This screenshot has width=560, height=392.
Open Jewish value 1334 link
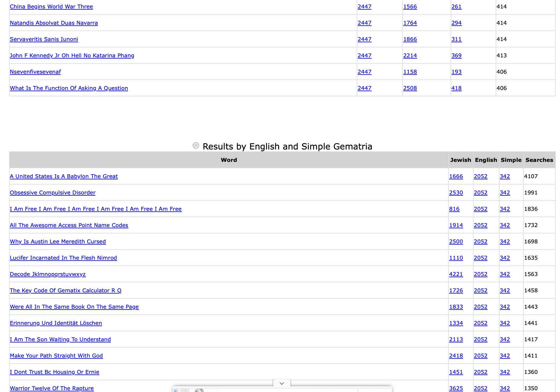(456, 323)
